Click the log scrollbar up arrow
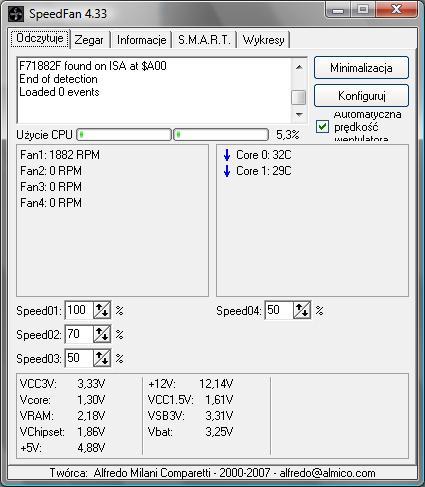Viewport: 425px width, 487px height. coord(299,67)
